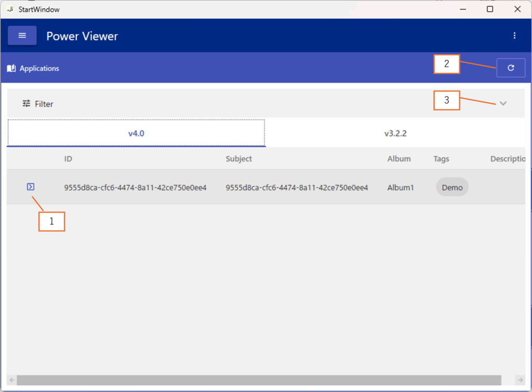Click the Album column header

pyautogui.click(x=398, y=159)
